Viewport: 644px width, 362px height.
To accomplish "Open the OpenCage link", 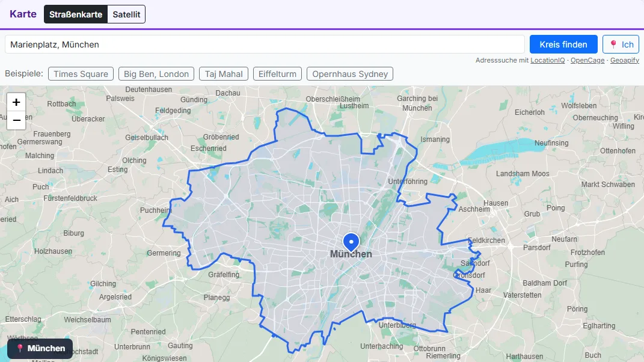I will tap(587, 60).
